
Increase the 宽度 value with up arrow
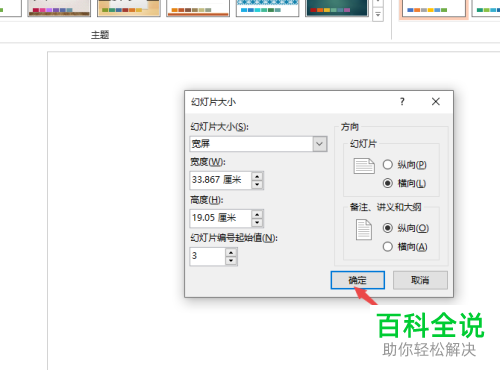point(257,176)
